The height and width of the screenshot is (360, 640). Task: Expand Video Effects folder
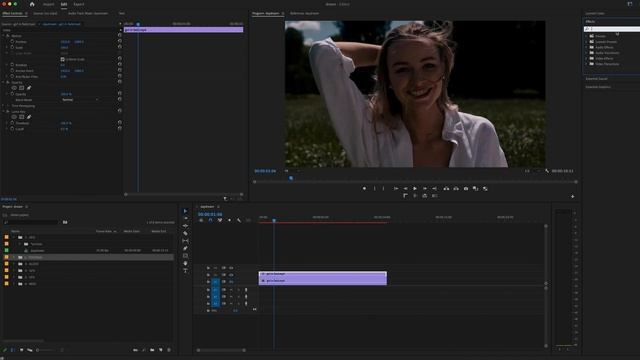(587, 58)
